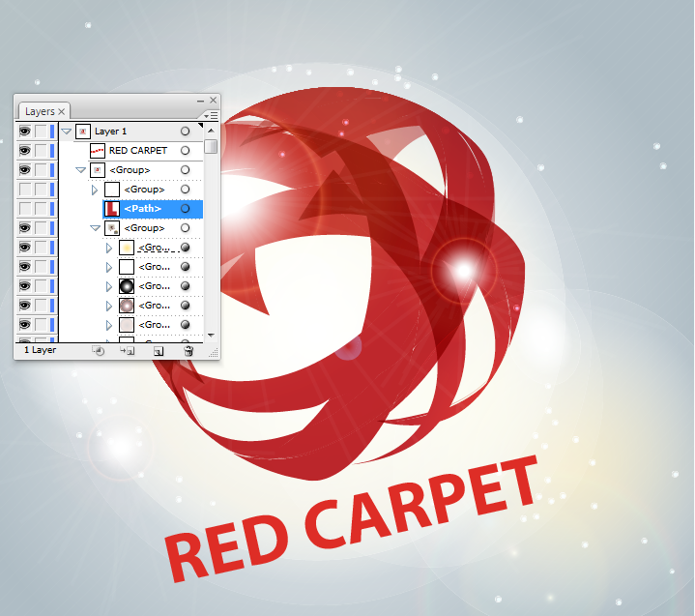The image size is (695, 616).
Task: Select the Layer 1 row name
Action: pyautogui.click(x=111, y=132)
